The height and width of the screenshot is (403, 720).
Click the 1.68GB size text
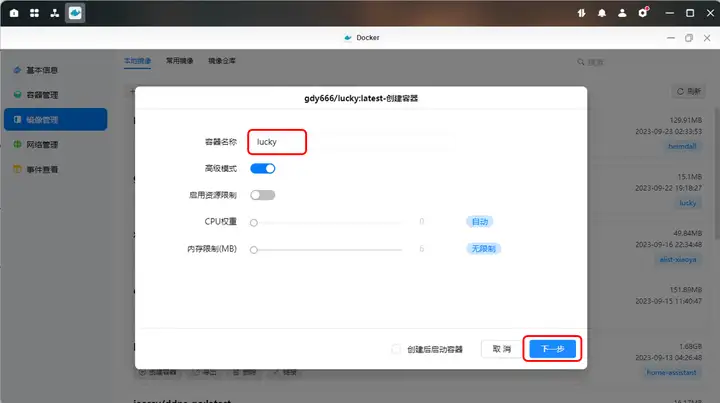pos(691,346)
